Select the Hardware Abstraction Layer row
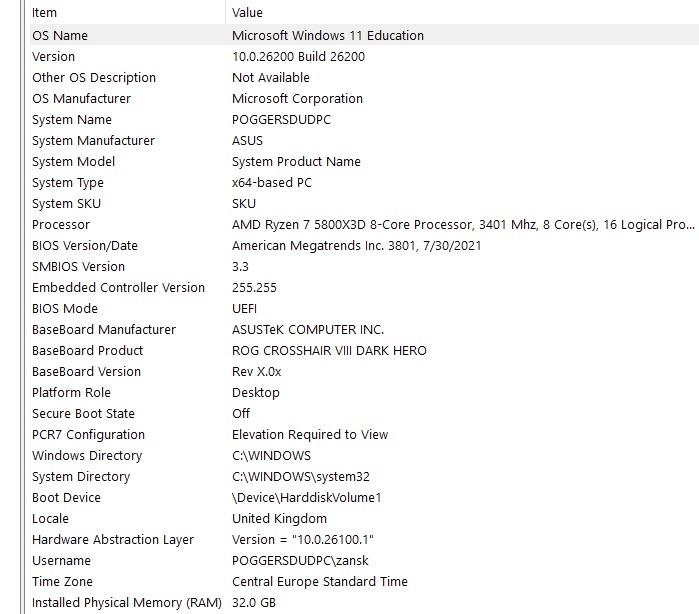Image resolution: width=699 pixels, height=614 pixels. click(113, 539)
